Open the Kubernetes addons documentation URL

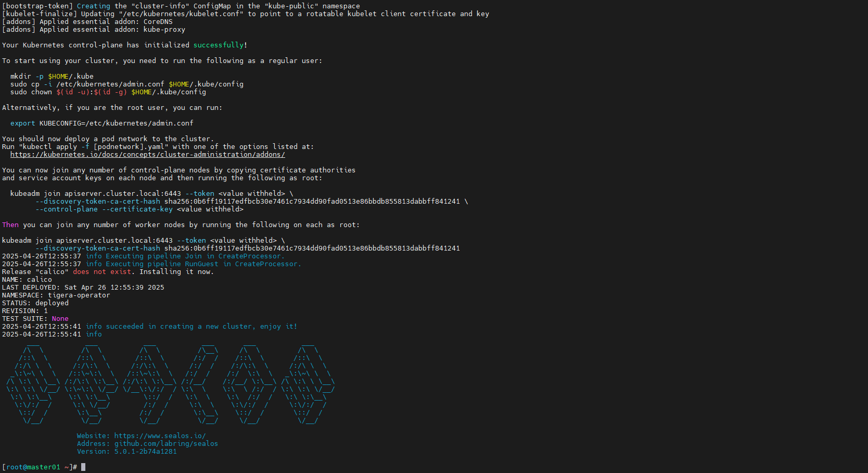click(147, 155)
